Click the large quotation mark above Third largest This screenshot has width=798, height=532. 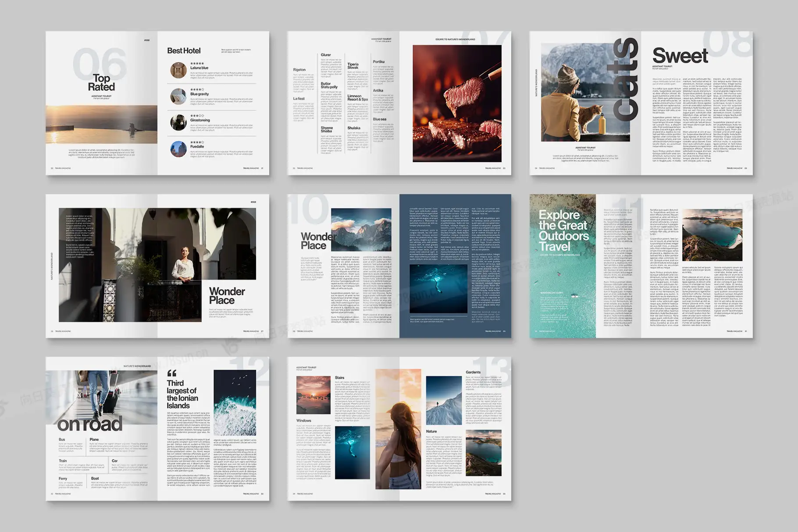point(172,373)
